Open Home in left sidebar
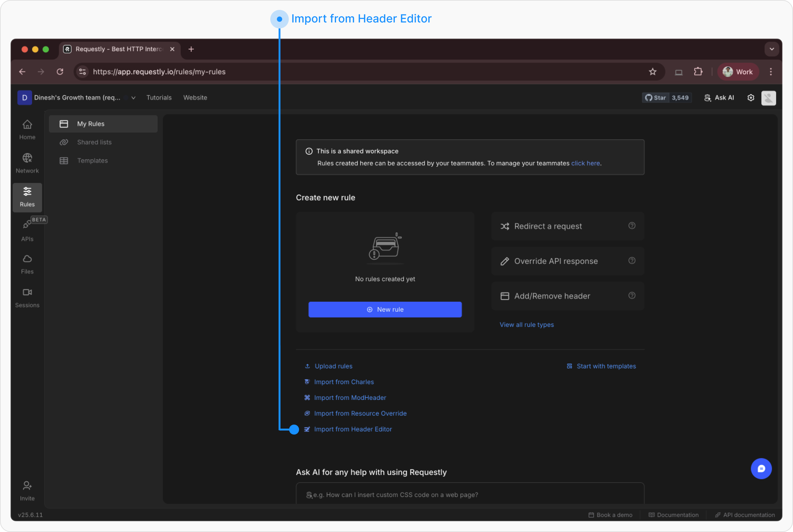Viewport: 793px width, 532px height. pyautogui.click(x=27, y=130)
